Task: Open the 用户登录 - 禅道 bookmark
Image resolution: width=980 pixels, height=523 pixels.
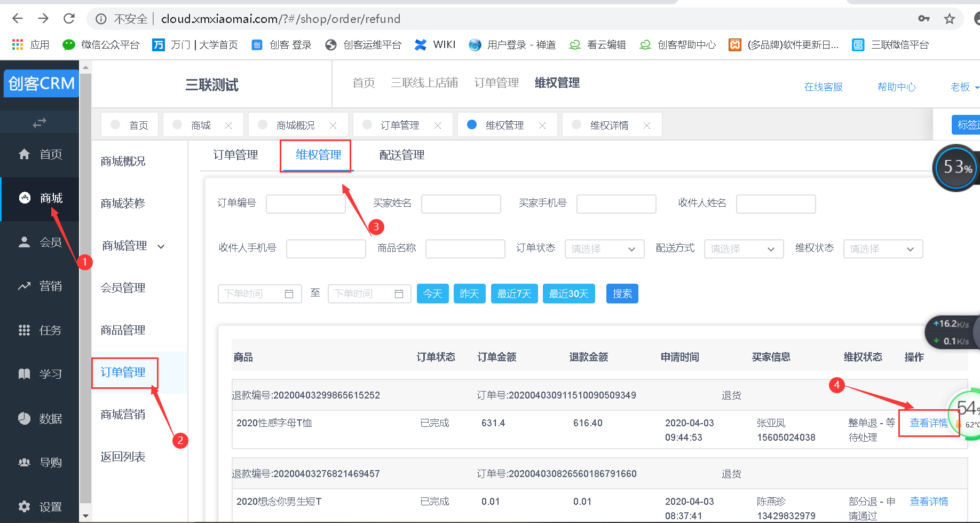Action: 512,45
